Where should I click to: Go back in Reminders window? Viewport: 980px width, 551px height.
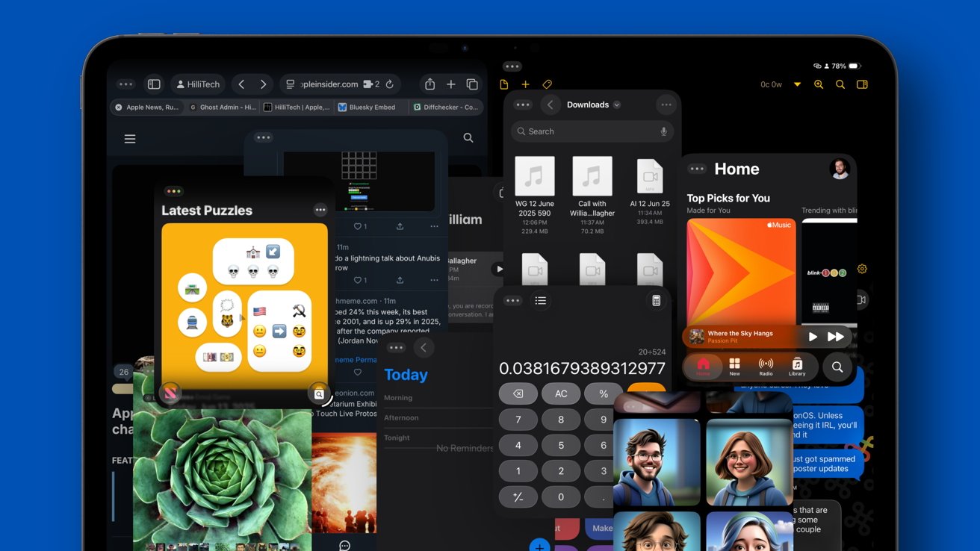pyautogui.click(x=424, y=348)
